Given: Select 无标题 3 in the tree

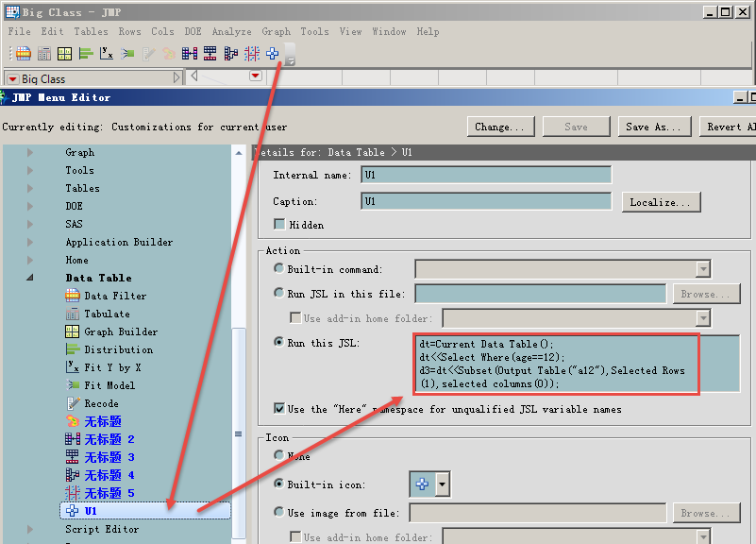Looking at the screenshot, I should click(100, 457).
